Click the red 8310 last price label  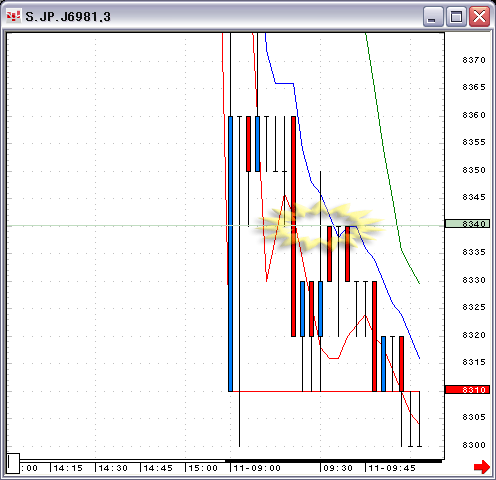467,390
